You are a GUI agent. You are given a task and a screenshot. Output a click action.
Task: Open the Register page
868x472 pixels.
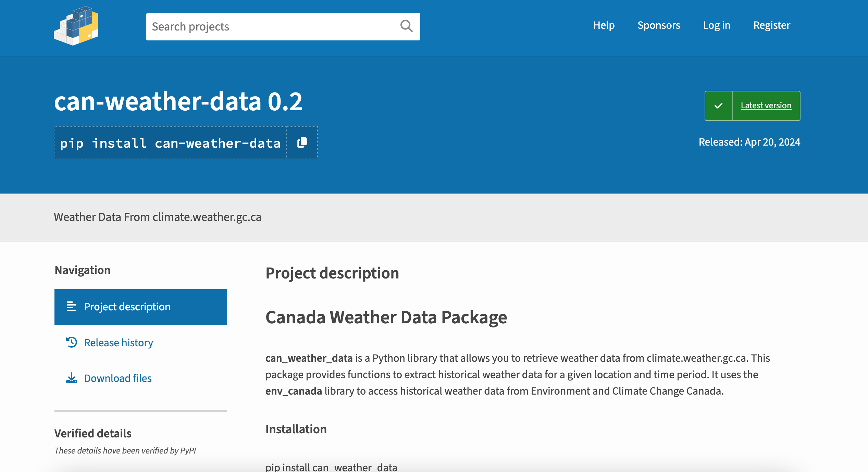point(772,25)
